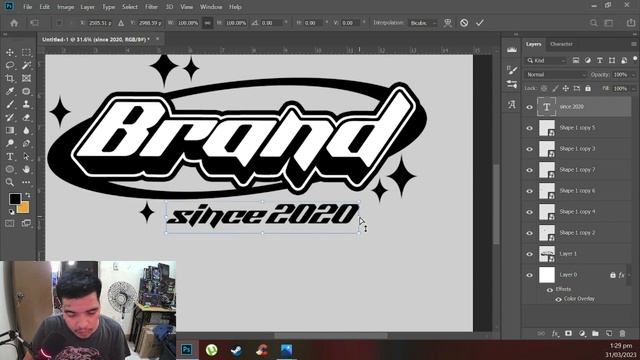Open layer style fx menu at panel bottom
Image resolution: width=640 pixels, height=360 pixels.
point(555,333)
